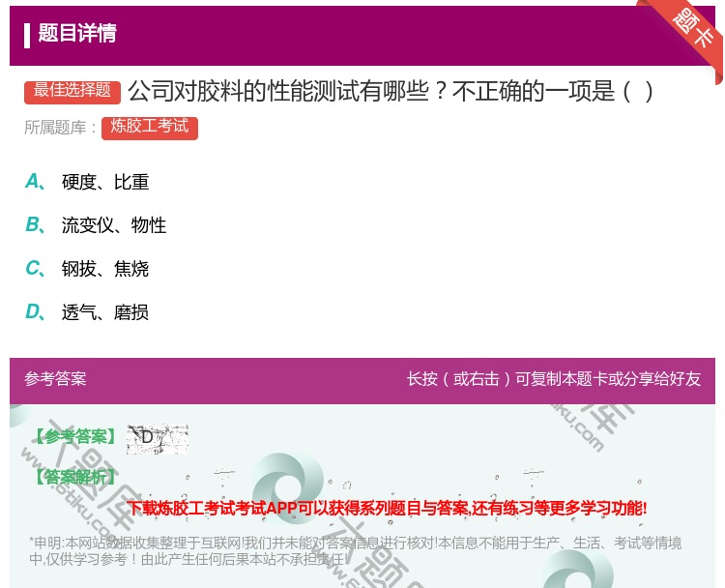Screen dimensions: 725x588
Task: Click the 所属题库 label
Action: tap(61, 128)
